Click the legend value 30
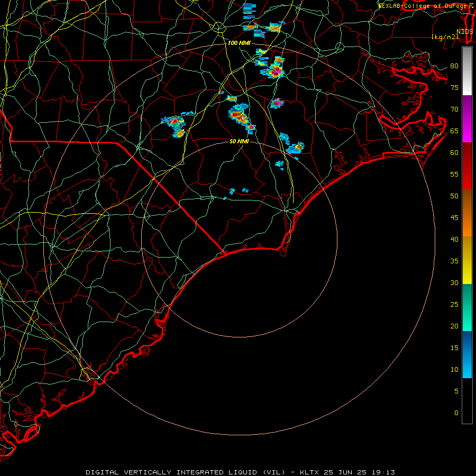 tap(454, 282)
